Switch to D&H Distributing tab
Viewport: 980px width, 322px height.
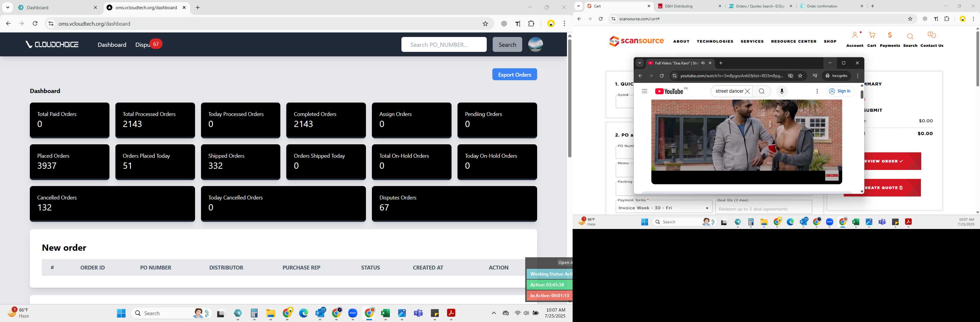[689, 6]
